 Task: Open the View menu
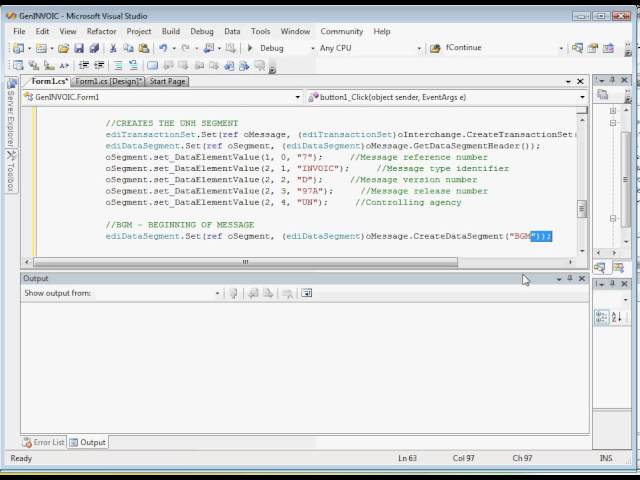[68, 31]
